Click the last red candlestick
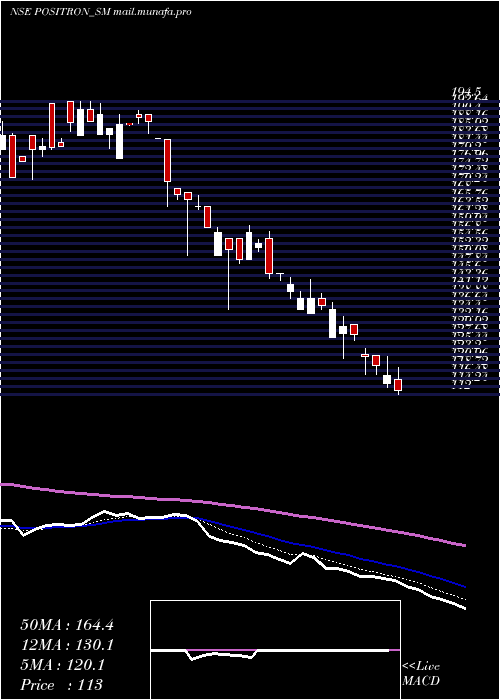This screenshot has height=700, width=500. pyautogui.click(x=398, y=384)
